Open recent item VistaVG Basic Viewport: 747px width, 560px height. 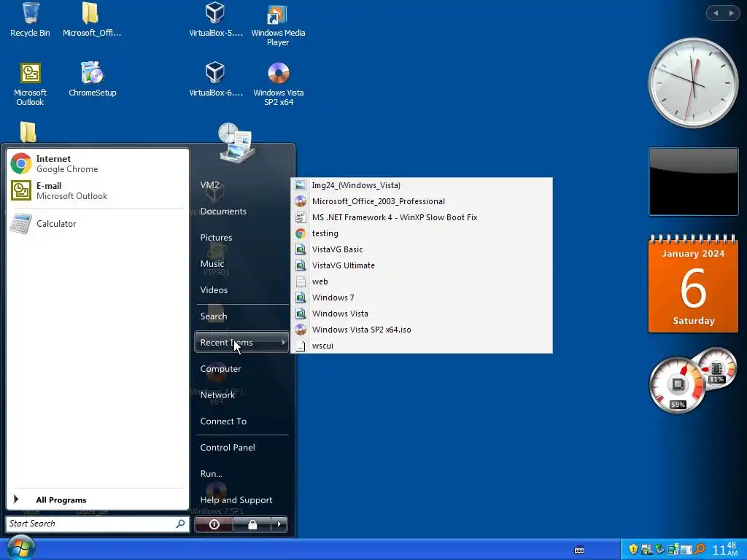coord(422,249)
